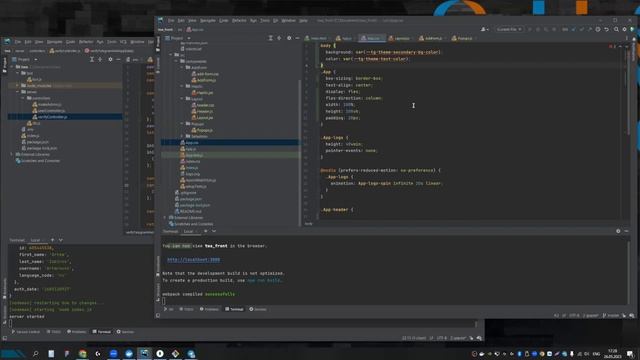
Task: Click the taskbar clock showing the date
Action: [x=613, y=353]
